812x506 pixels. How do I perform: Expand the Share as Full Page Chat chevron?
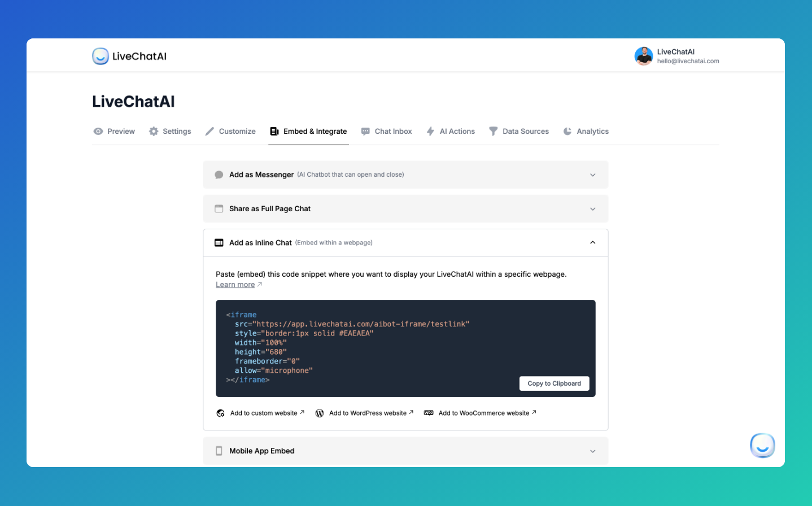pos(593,209)
